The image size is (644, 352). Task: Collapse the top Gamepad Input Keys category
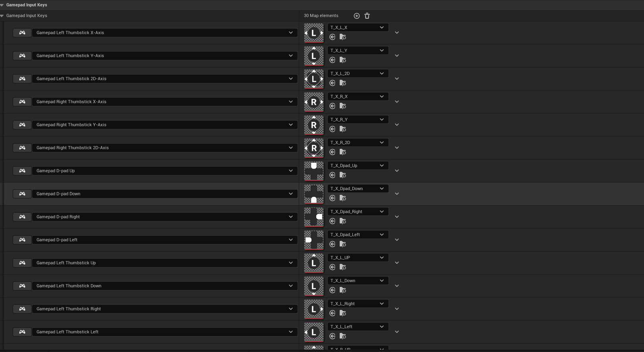(2, 5)
